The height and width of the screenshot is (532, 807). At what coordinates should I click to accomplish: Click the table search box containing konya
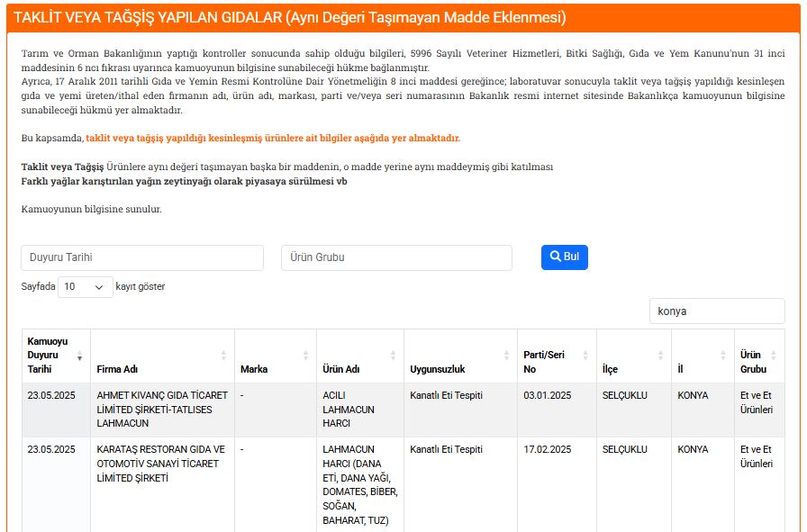click(716, 311)
